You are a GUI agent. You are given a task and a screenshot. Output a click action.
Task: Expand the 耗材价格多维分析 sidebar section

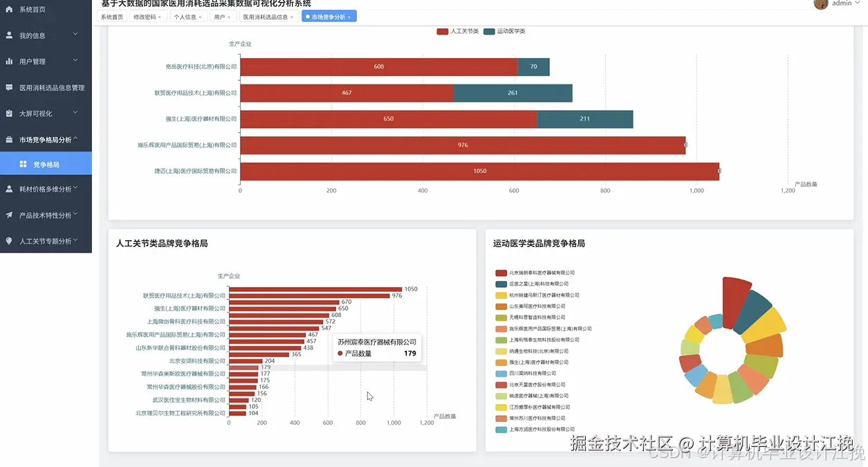[x=45, y=188]
